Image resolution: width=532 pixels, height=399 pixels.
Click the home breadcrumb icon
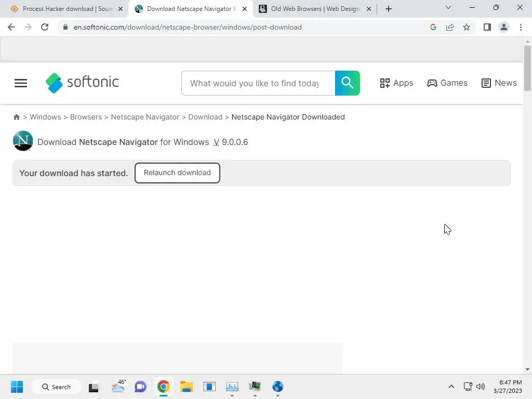[x=16, y=117]
